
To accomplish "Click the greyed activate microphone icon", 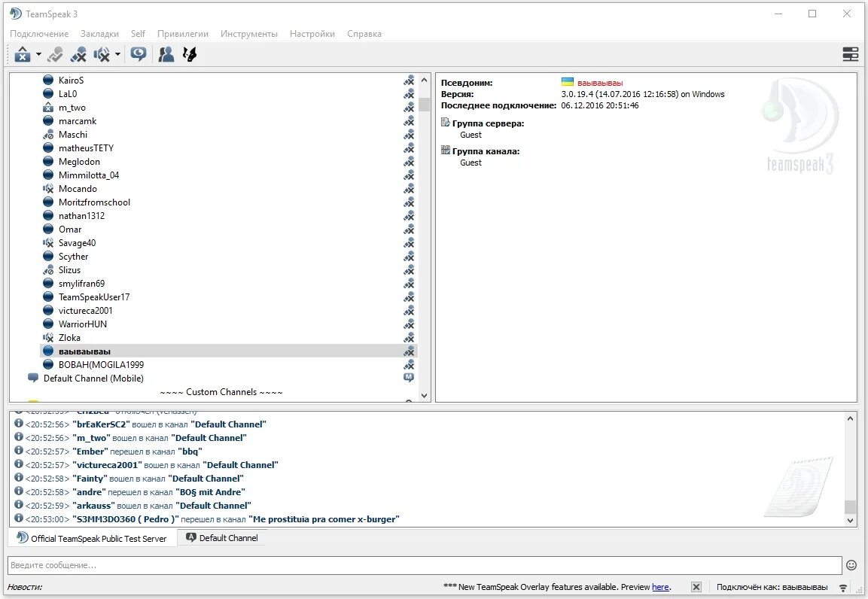I will coord(55,54).
